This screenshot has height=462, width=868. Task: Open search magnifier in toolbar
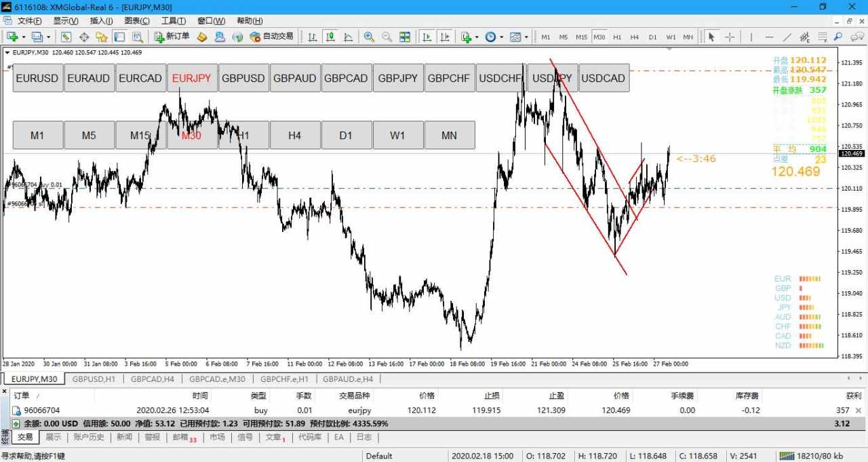pos(837,37)
